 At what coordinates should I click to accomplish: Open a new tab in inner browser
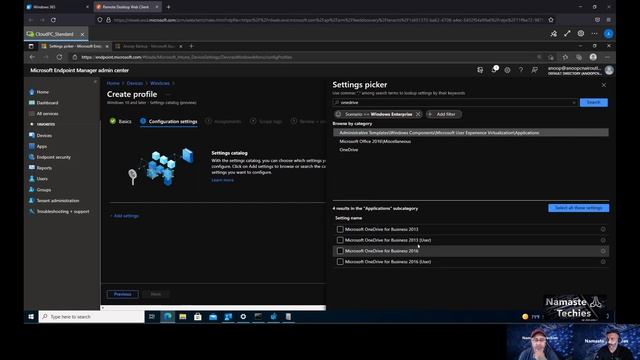pos(191,46)
